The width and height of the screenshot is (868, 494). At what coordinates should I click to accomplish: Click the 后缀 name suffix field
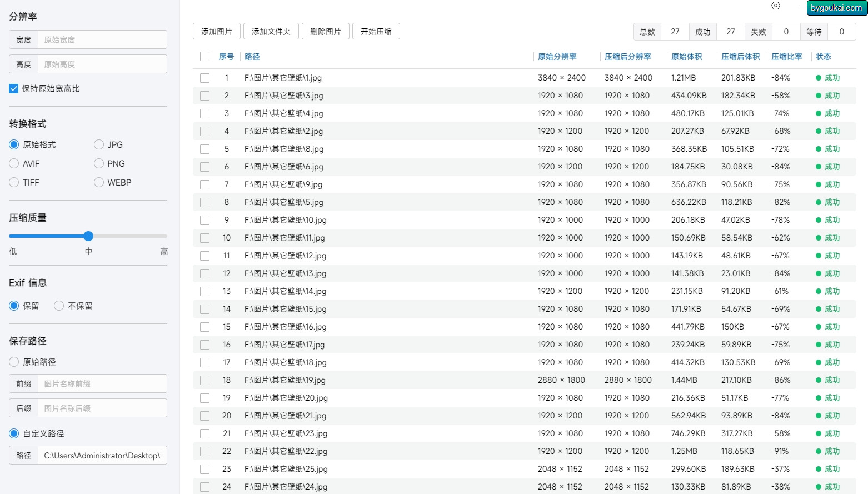click(x=102, y=408)
